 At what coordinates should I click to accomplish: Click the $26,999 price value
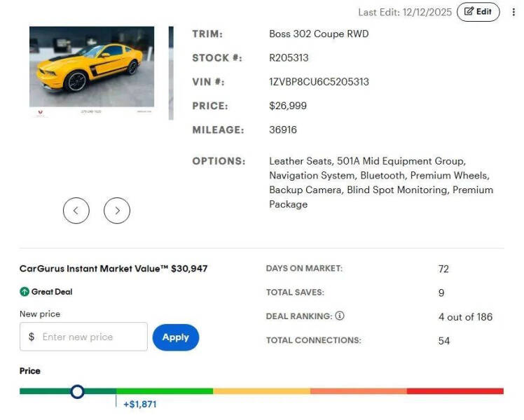point(288,106)
